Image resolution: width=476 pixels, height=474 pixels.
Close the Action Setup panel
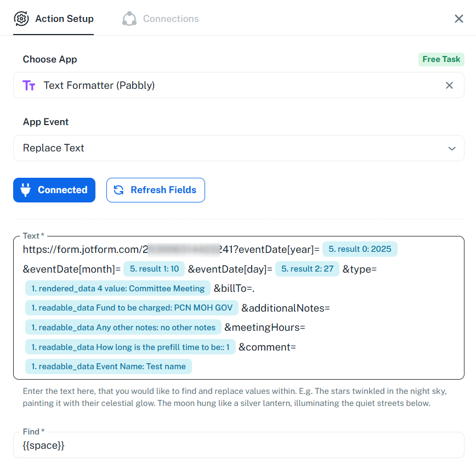click(459, 19)
